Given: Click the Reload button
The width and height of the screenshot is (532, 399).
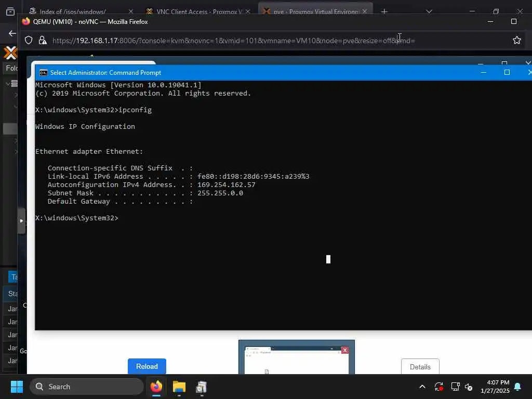Looking at the screenshot, I should point(147,366).
